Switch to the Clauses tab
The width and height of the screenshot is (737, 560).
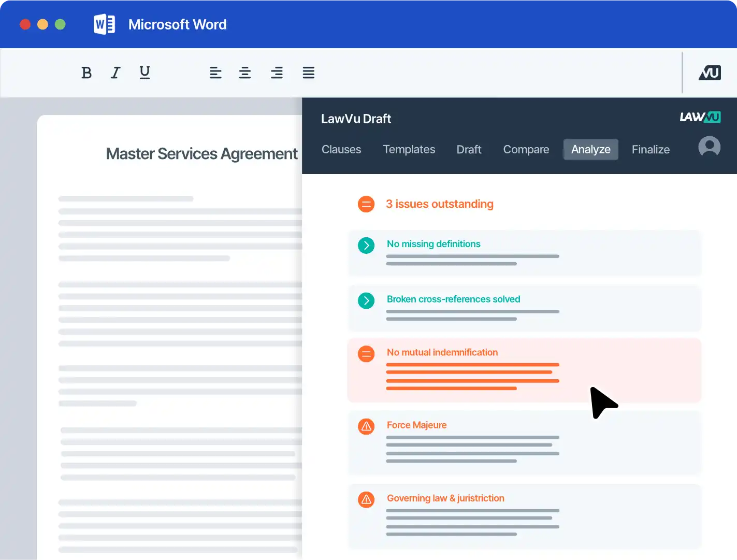point(341,150)
